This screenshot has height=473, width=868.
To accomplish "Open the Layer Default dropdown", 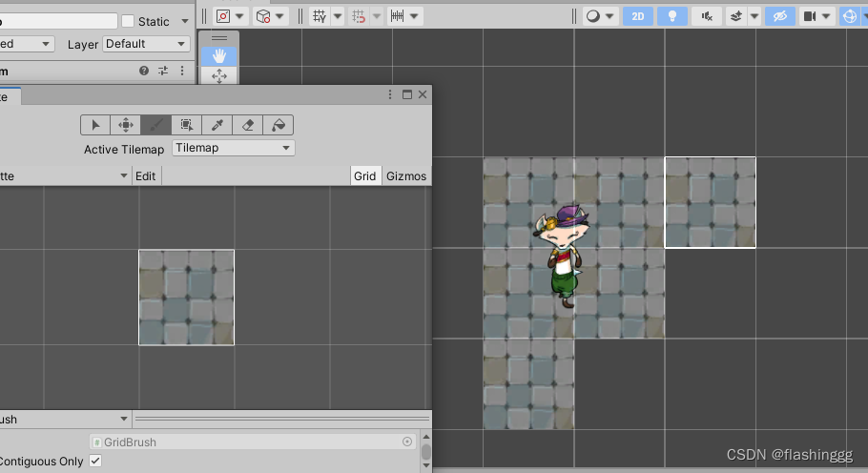I will click(146, 44).
